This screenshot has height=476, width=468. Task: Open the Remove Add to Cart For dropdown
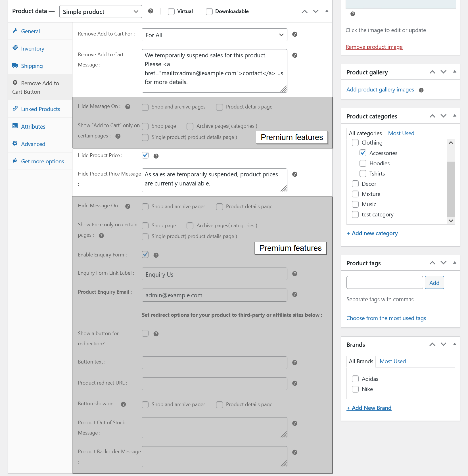pos(214,35)
